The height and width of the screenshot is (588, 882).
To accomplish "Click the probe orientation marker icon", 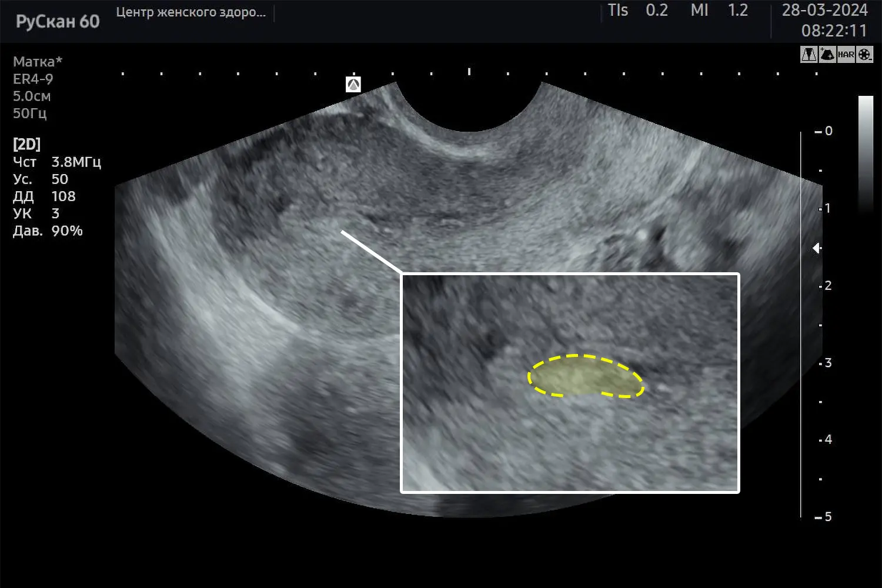I will pos(353,85).
